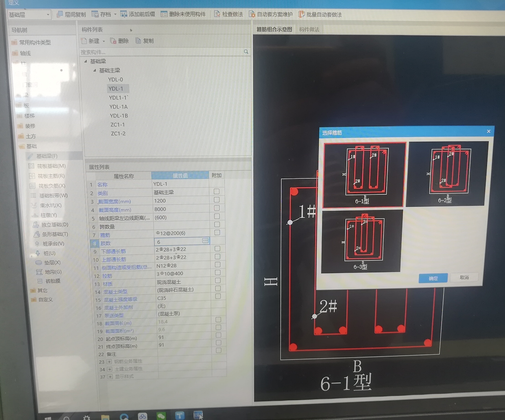Image resolution: width=505 pixels, height=420 pixels.
Task: Choose the 6-1型 stirrup thumbnail
Action: point(364,175)
